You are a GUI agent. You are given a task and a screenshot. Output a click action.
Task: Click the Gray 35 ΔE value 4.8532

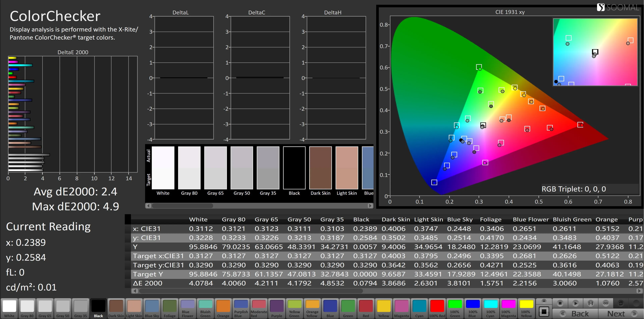pos(332,283)
